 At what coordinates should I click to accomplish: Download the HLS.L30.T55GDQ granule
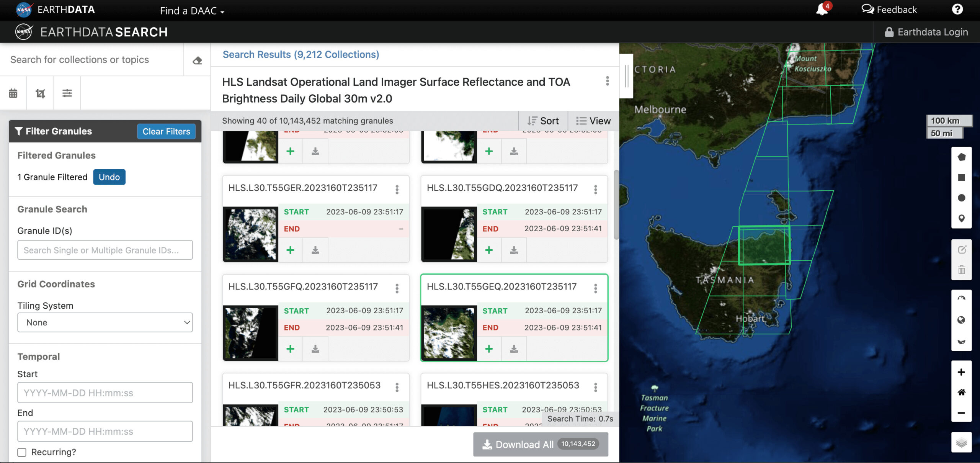(514, 250)
